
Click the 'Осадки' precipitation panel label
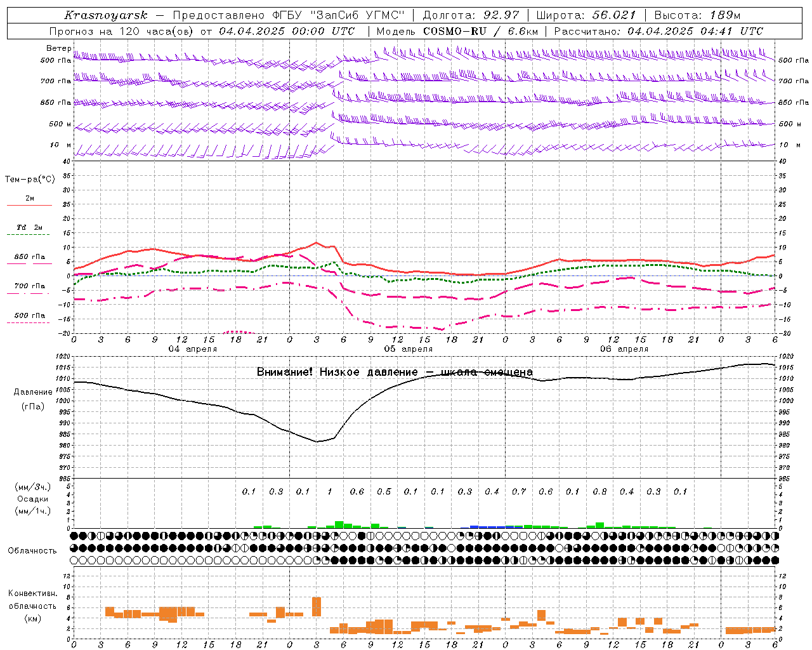click(x=33, y=499)
